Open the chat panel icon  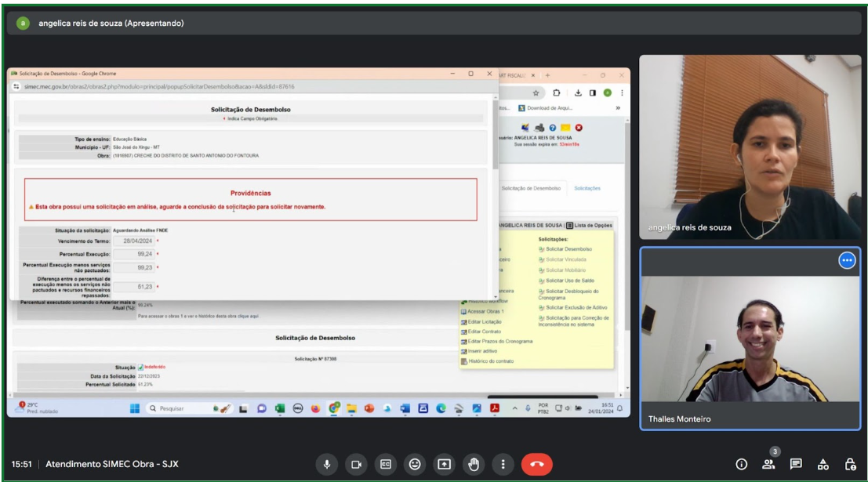point(795,464)
